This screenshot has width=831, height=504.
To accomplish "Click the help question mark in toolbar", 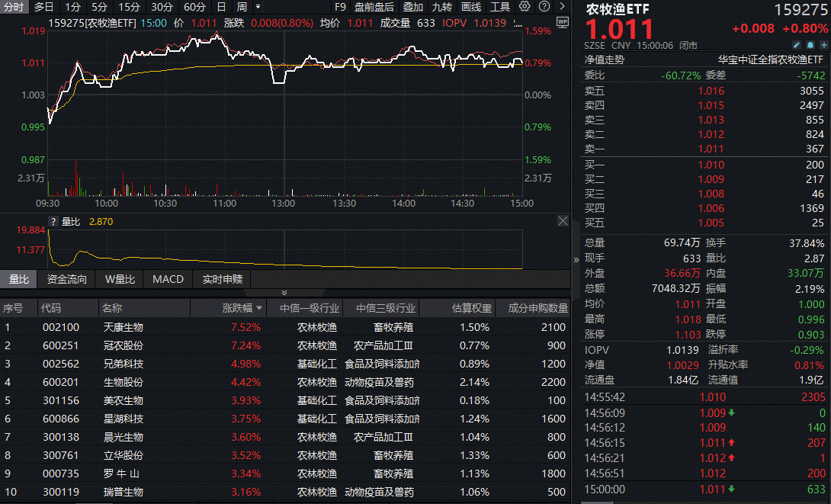I will click(x=543, y=7).
